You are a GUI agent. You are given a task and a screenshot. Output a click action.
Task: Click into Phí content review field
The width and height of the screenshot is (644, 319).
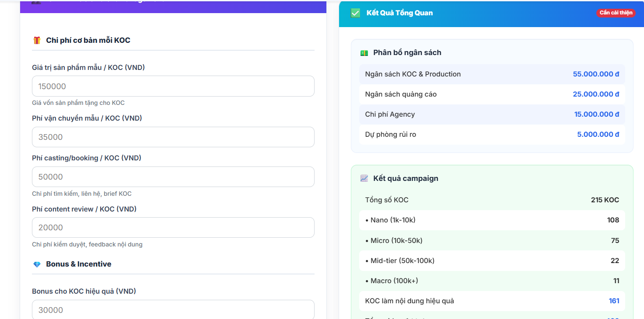173,227
